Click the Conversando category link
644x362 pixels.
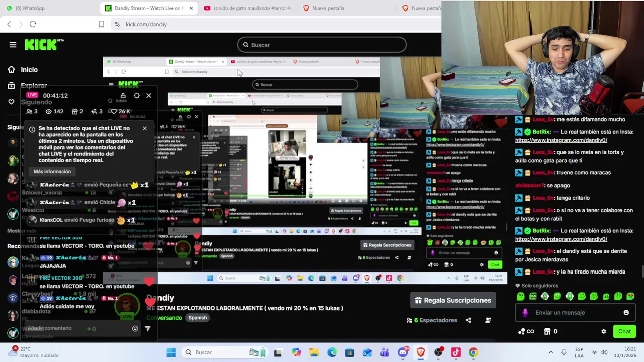[x=164, y=318]
